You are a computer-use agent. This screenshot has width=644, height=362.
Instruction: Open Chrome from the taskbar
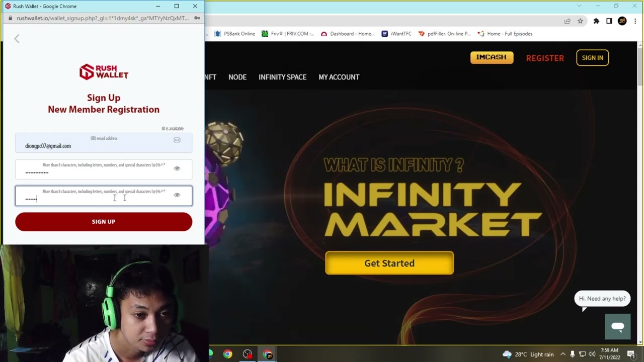[x=228, y=354]
